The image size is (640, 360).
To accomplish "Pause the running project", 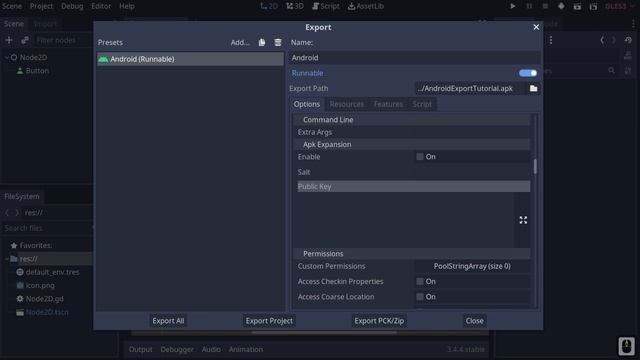I will [x=529, y=6].
